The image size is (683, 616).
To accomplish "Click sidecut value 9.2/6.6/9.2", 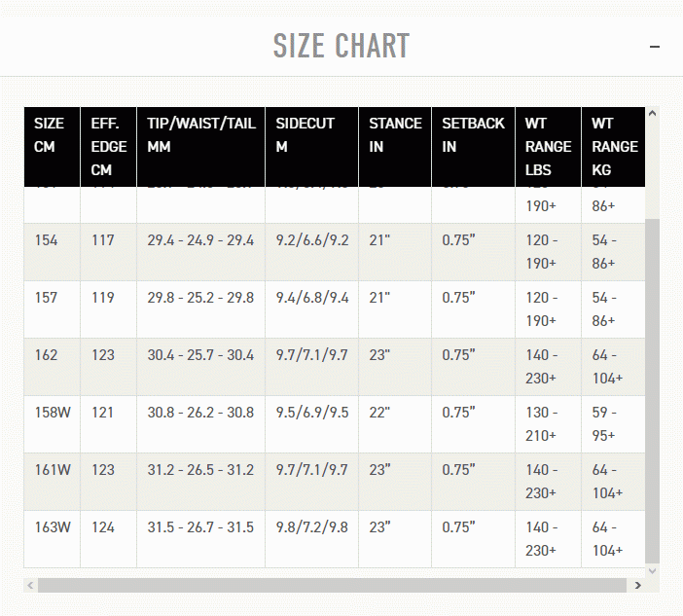I will pos(312,240).
